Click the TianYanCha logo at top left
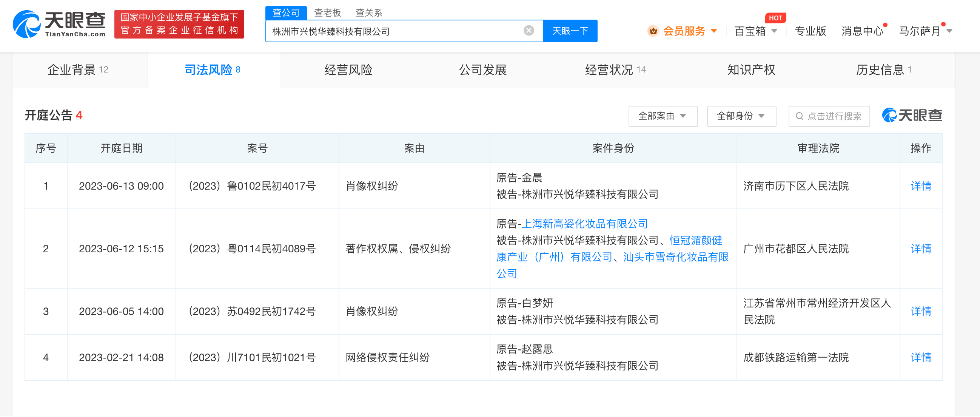 click(x=59, y=25)
